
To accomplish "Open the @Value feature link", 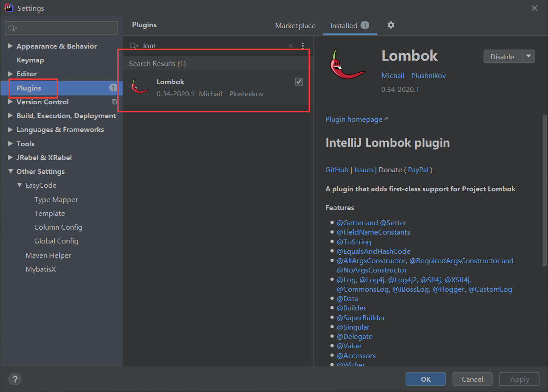I will 349,346.
